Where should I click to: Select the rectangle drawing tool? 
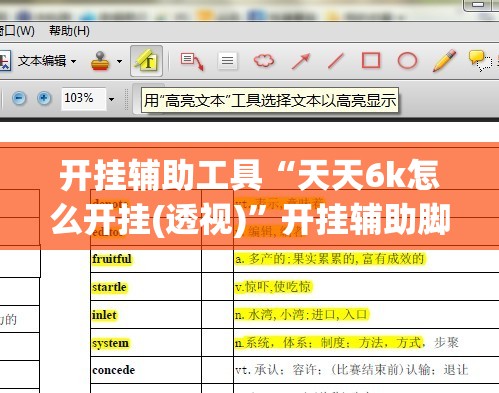coord(371,60)
